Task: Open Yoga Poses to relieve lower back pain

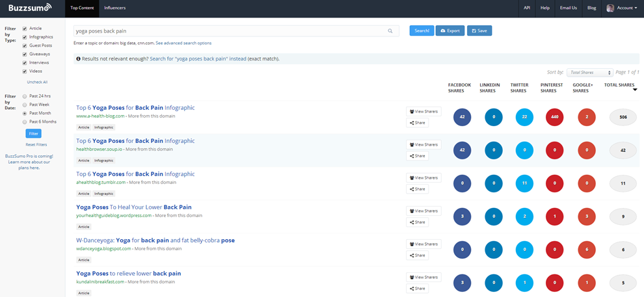Action: tap(129, 274)
